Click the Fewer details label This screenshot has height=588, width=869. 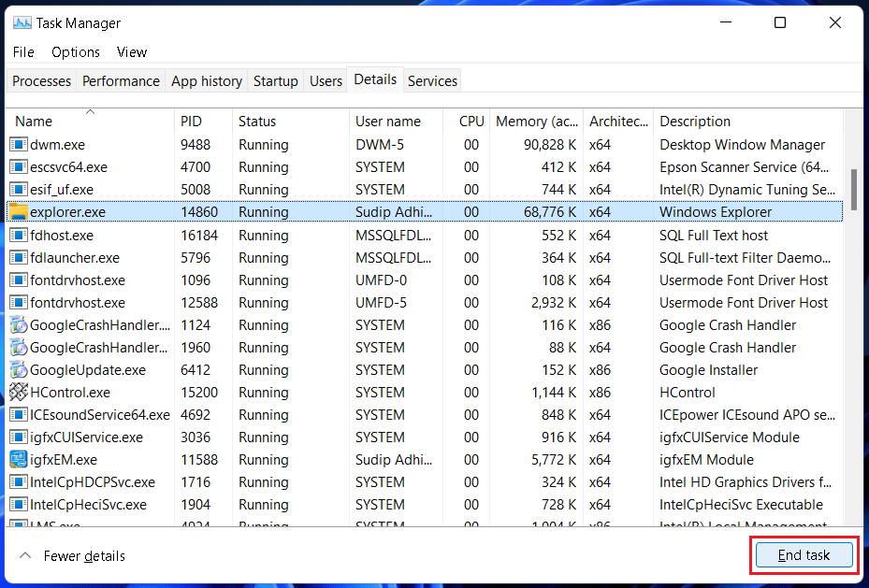click(84, 556)
